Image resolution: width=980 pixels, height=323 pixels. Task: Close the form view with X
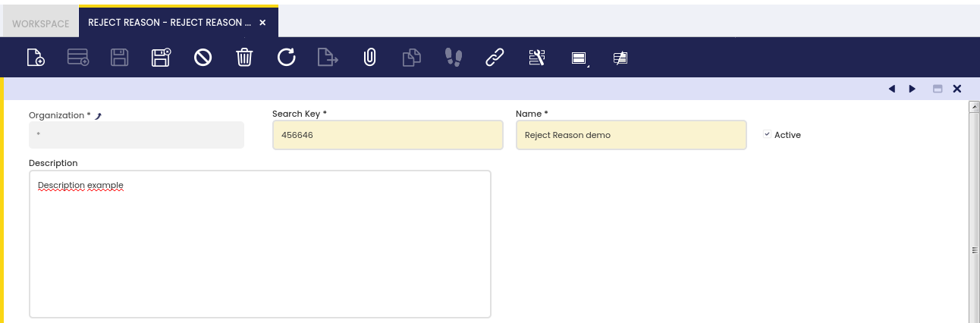pyautogui.click(x=957, y=89)
